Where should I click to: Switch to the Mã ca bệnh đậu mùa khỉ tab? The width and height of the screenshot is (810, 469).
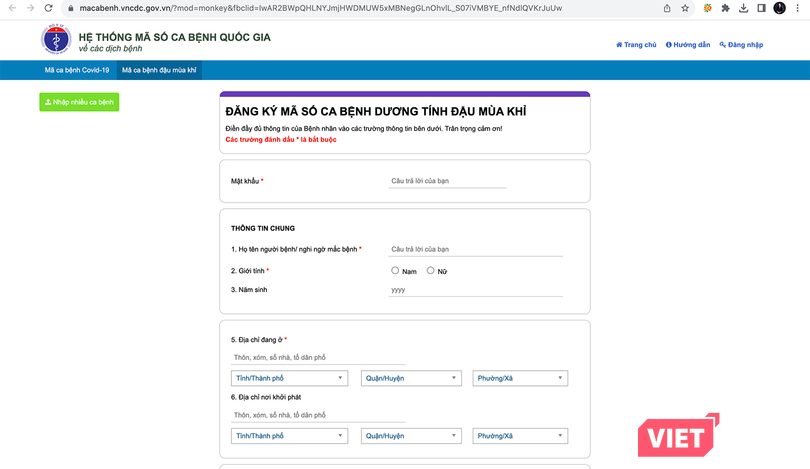pyautogui.click(x=159, y=70)
